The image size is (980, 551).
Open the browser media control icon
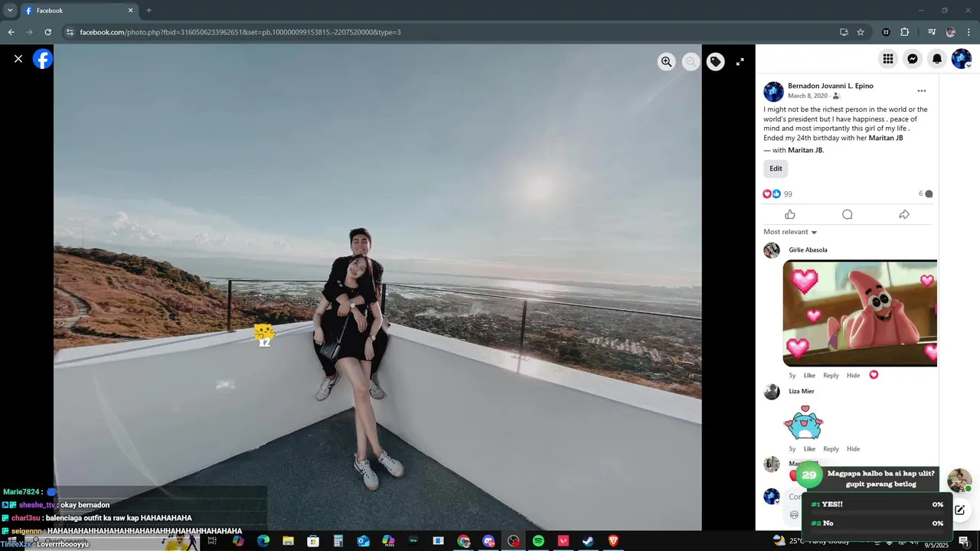point(932,32)
